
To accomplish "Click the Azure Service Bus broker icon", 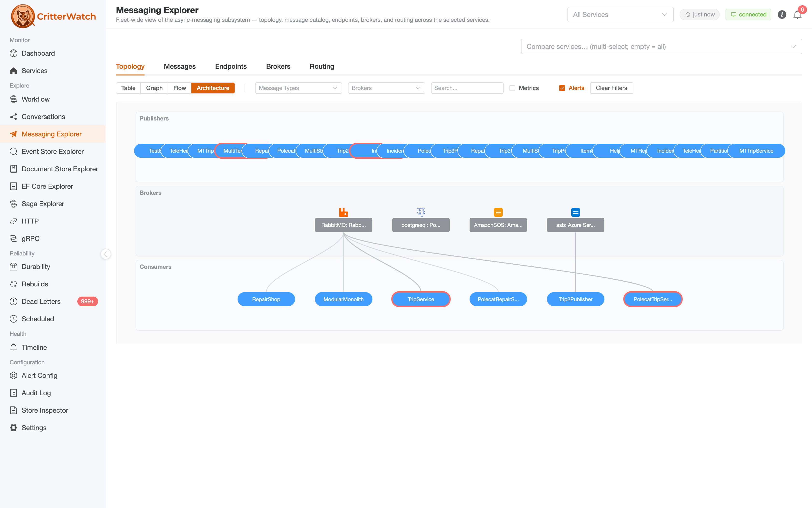I will (x=575, y=212).
